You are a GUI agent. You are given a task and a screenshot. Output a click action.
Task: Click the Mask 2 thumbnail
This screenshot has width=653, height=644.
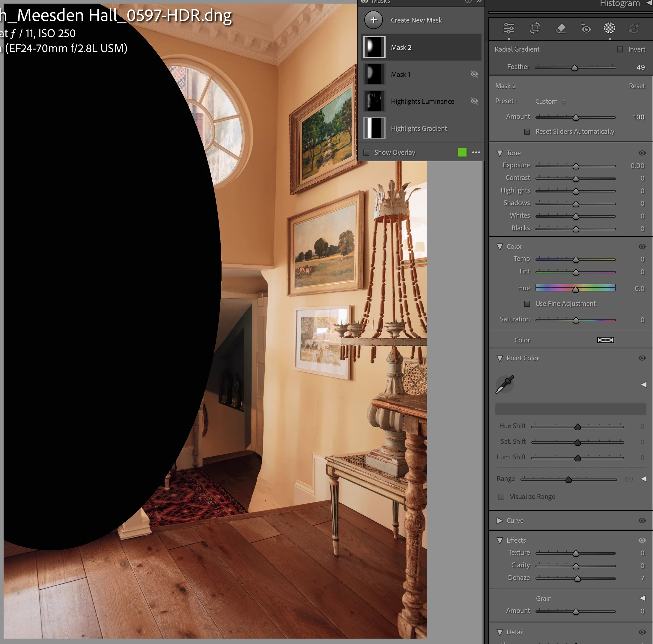pyautogui.click(x=374, y=47)
